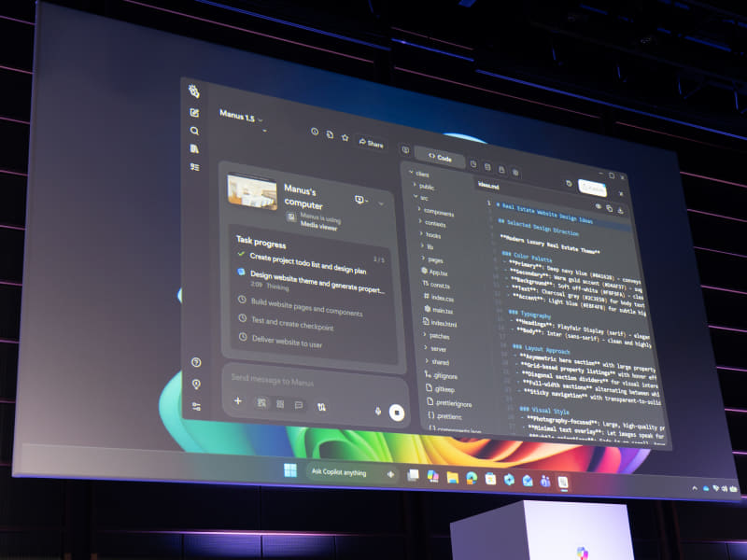Expand the hooks folder
747x560 pixels.
[430, 235]
